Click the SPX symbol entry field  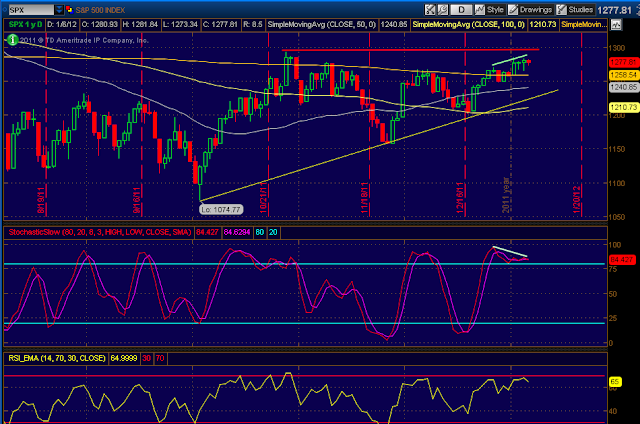[31, 10]
